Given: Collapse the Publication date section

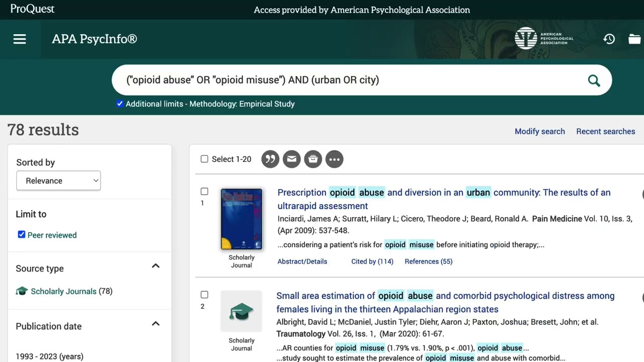Looking at the screenshot, I should [155, 324].
